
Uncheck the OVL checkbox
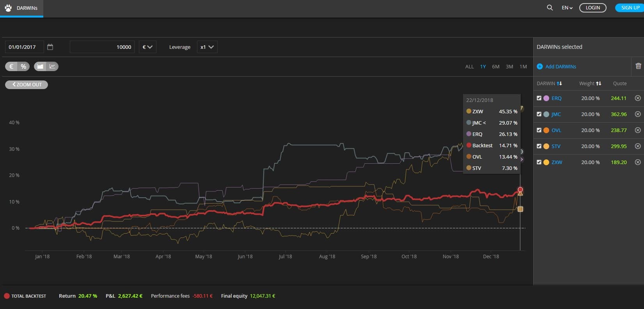[539, 130]
